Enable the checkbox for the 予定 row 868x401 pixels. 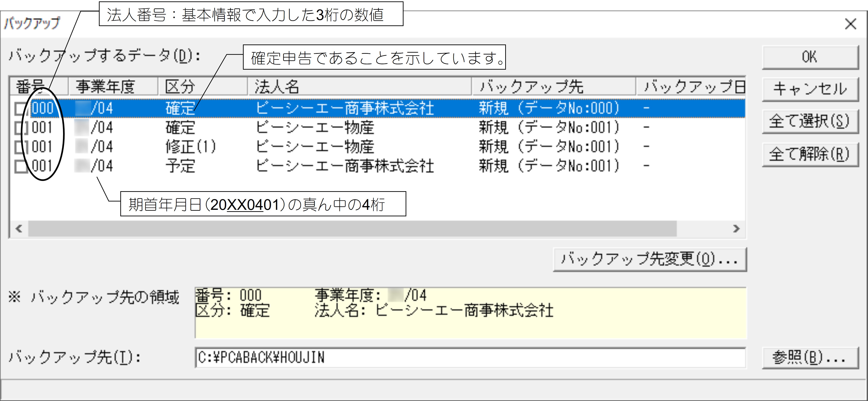(x=21, y=166)
